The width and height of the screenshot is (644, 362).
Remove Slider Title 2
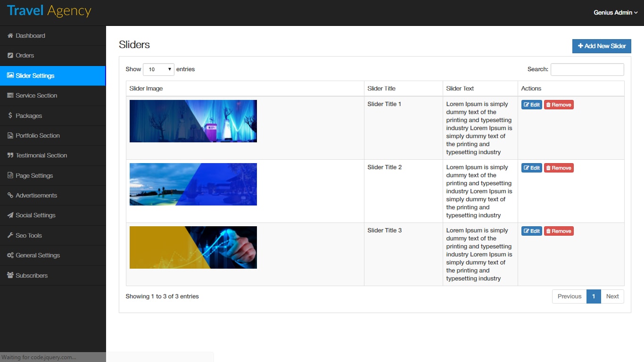pyautogui.click(x=559, y=168)
